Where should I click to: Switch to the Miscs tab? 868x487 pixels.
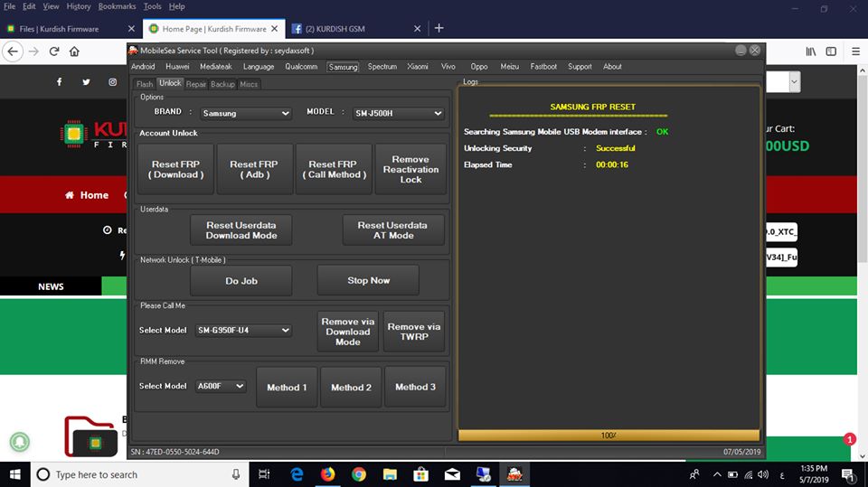249,84
